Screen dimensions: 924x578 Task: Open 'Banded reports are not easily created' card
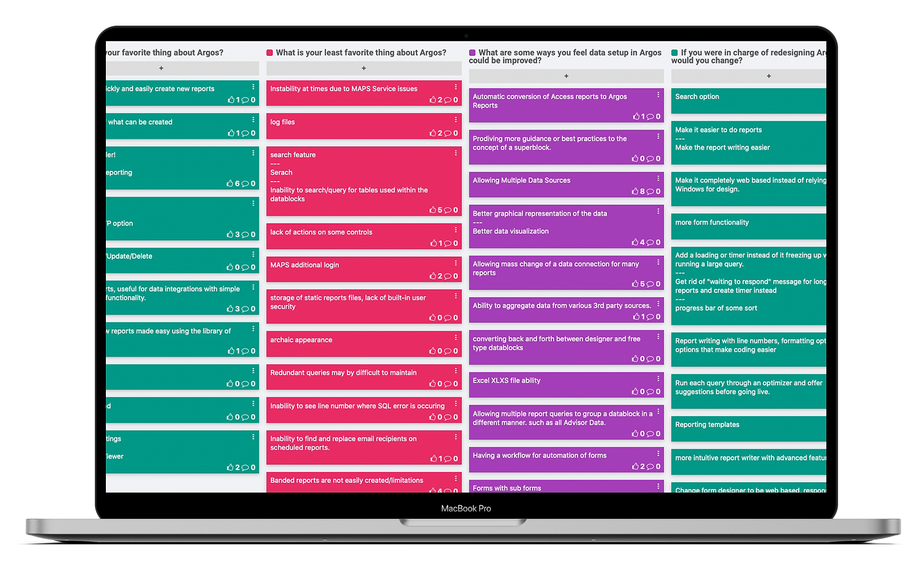coord(364,482)
